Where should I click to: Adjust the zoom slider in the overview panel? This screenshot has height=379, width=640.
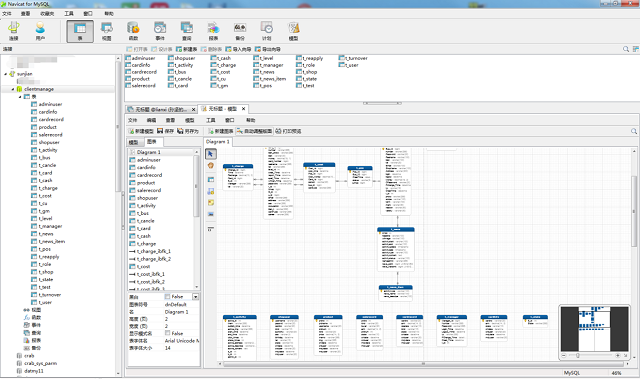click(578, 355)
